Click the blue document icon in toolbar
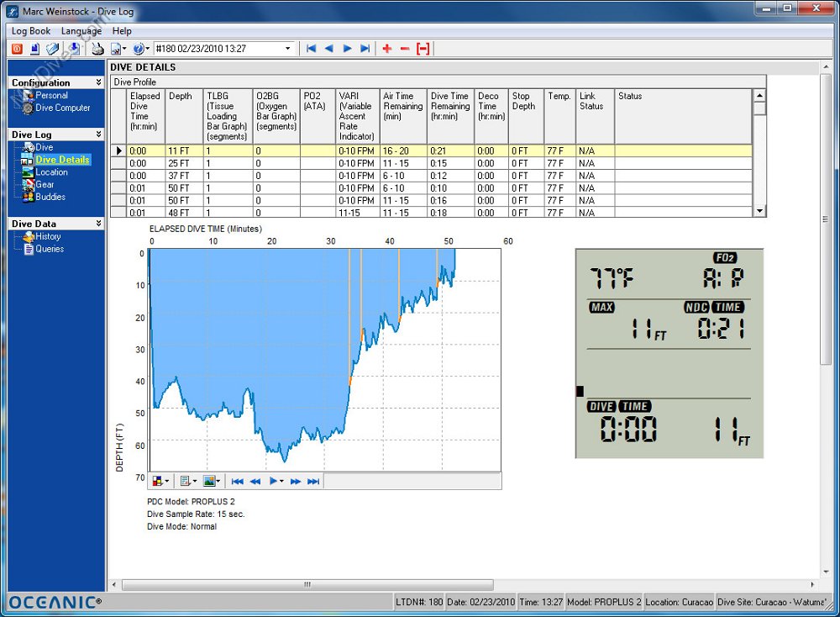The width and height of the screenshot is (840, 617). pos(34,49)
